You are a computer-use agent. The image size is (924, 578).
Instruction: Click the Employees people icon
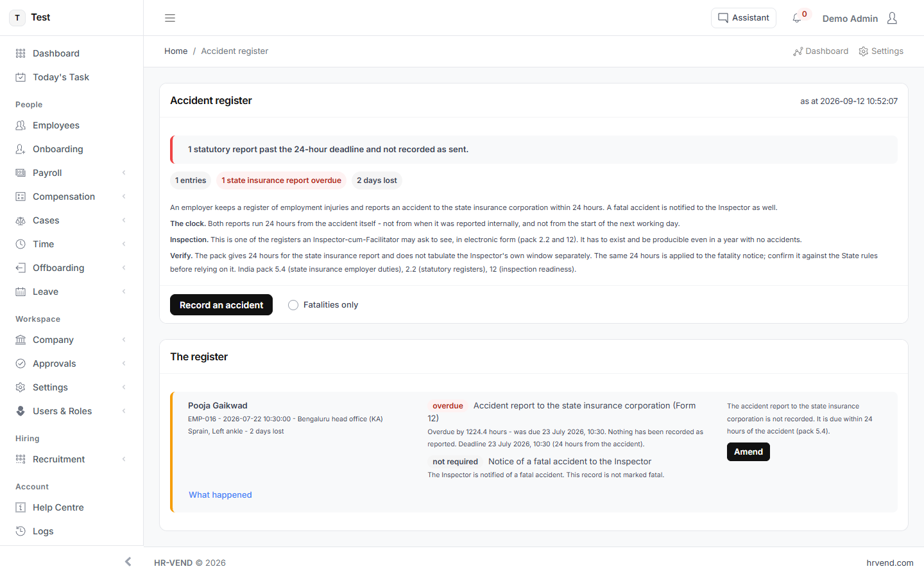[21, 125]
